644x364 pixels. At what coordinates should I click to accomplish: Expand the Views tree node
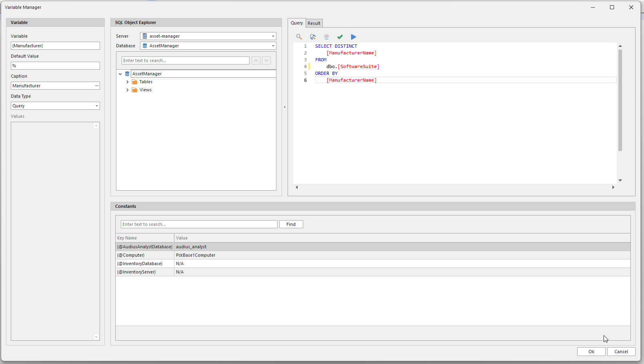(x=128, y=90)
